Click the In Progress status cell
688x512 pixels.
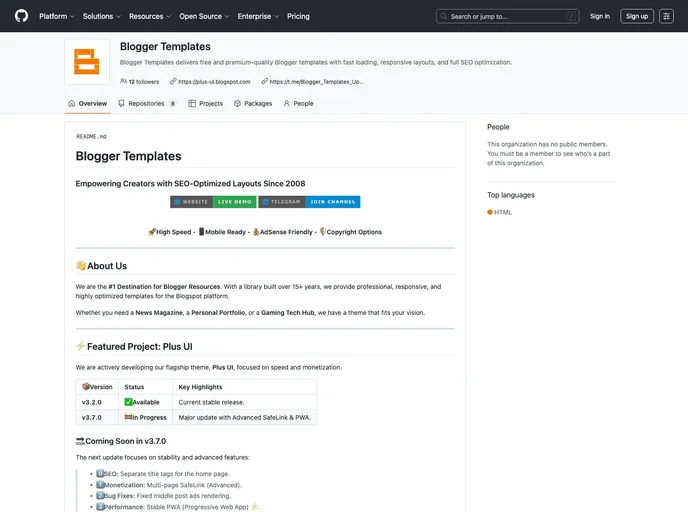click(x=145, y=418)
